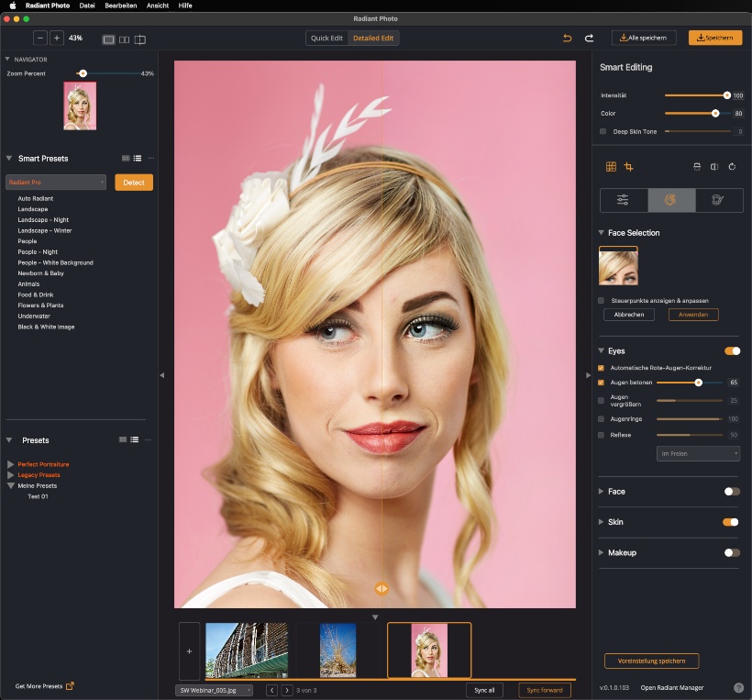Add image with plus tile

pyautogui.click(x=190, y=651)
